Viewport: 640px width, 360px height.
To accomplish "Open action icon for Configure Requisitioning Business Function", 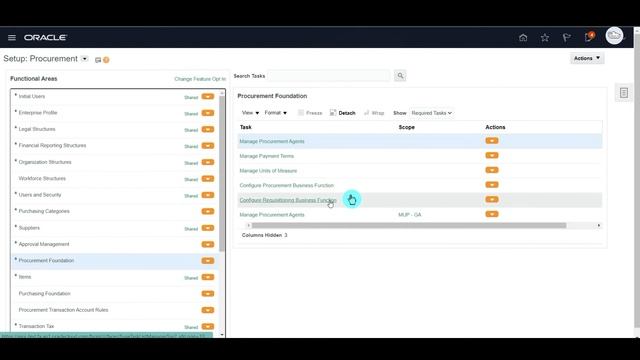I will (492, 200).
